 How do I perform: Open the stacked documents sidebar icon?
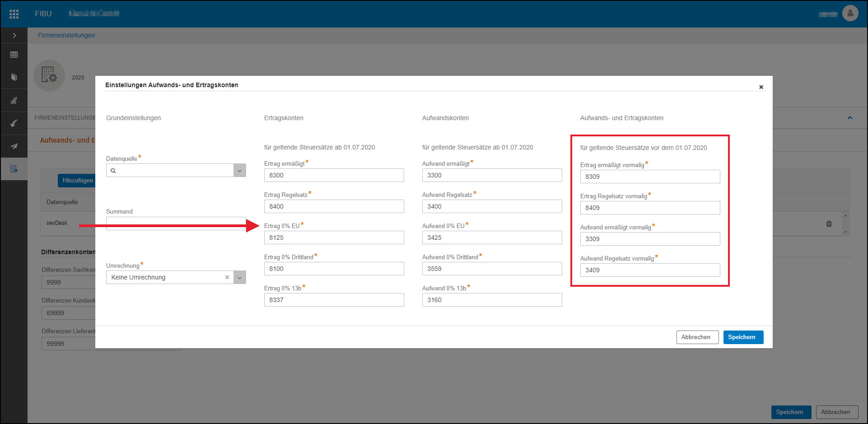click(14, 100)
